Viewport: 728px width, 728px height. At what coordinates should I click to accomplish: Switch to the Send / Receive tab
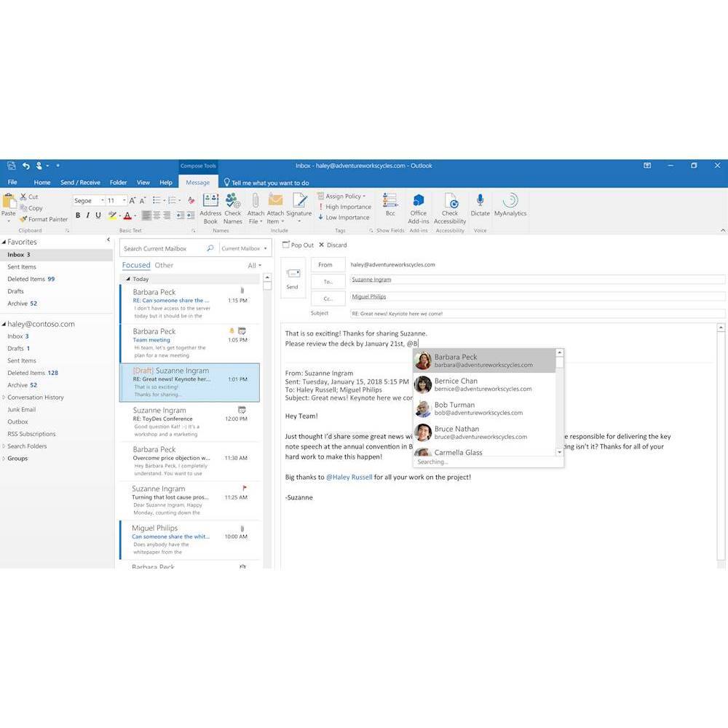pos(80,183)
